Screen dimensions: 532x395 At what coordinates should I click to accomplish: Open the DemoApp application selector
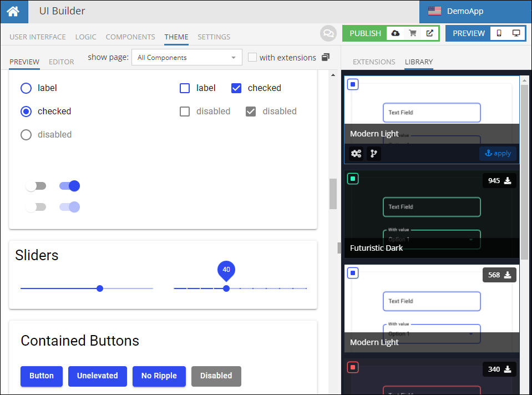[x=475, y=11]
